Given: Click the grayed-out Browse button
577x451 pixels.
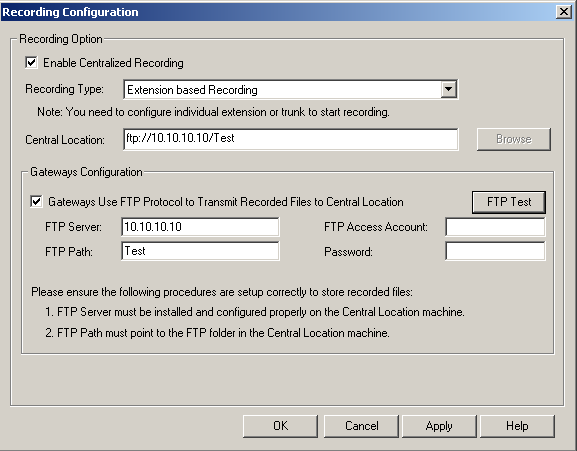Looking at the screenshot, I should [514, 139].
